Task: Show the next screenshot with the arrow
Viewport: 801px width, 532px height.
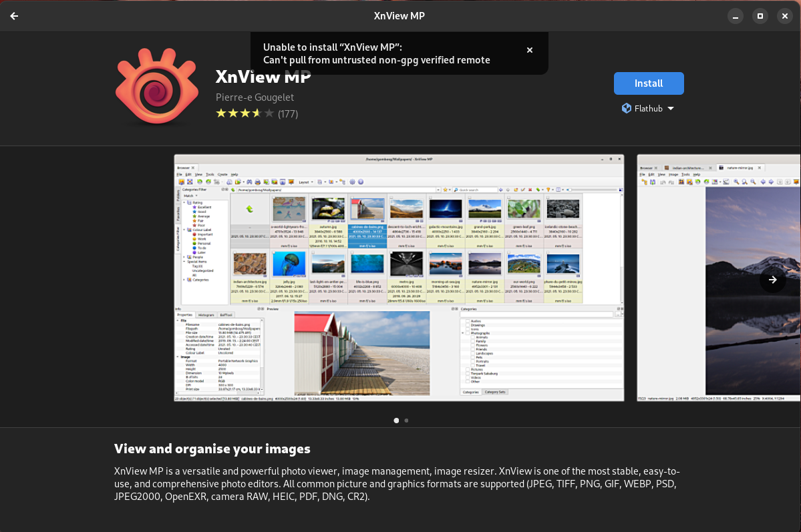Action: tap(772, 280)
